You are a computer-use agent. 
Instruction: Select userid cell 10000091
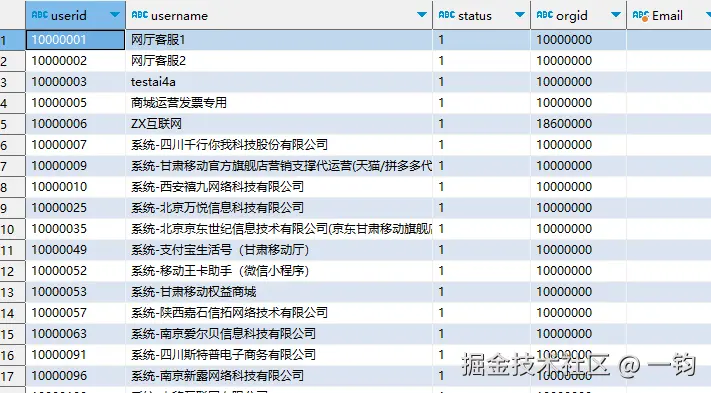pos(75,355)
